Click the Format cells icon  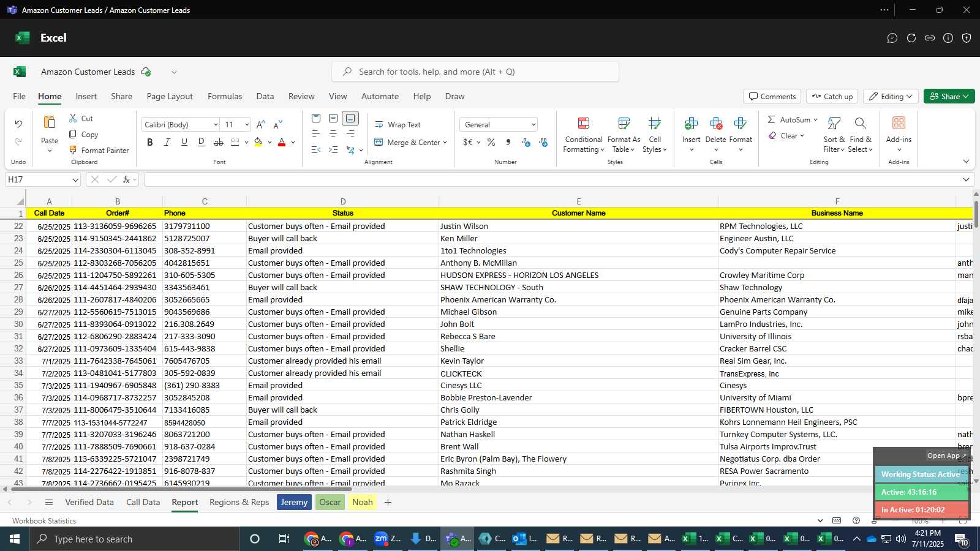tap(740, 124)
